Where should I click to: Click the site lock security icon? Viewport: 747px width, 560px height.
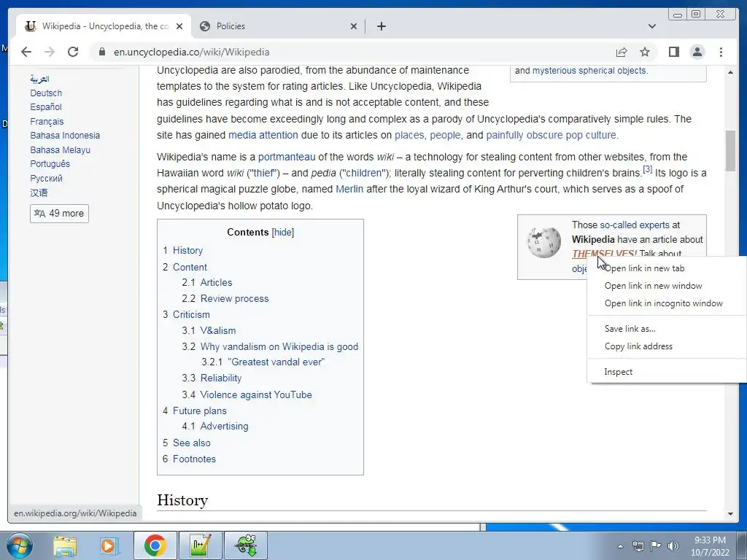pos(101,52)
